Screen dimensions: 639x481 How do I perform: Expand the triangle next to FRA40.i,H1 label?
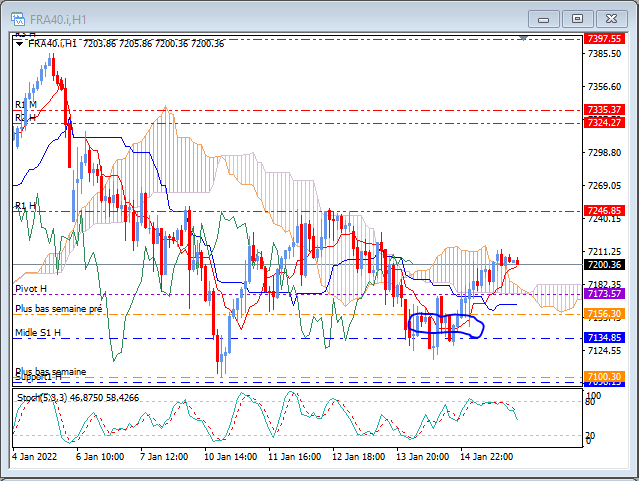(x=19, y=44)
